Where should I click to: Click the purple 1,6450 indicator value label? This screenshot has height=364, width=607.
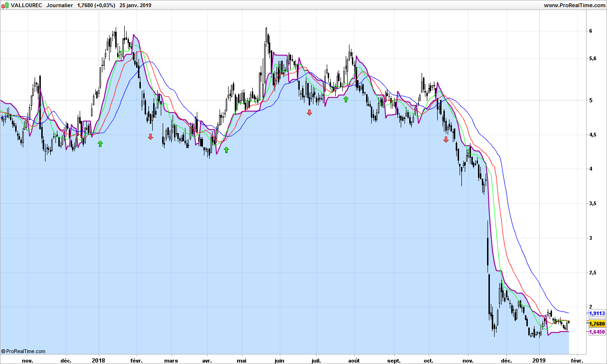(x=597, y=332)
